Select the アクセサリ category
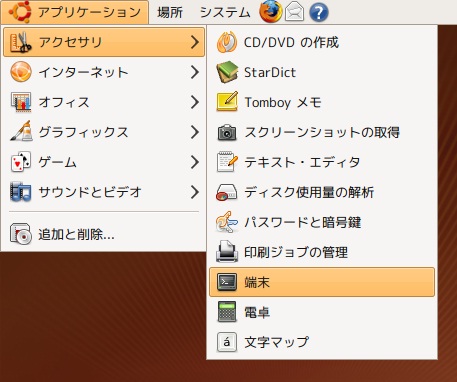Screen dimensions: 457x382 (x=104, y=42)
